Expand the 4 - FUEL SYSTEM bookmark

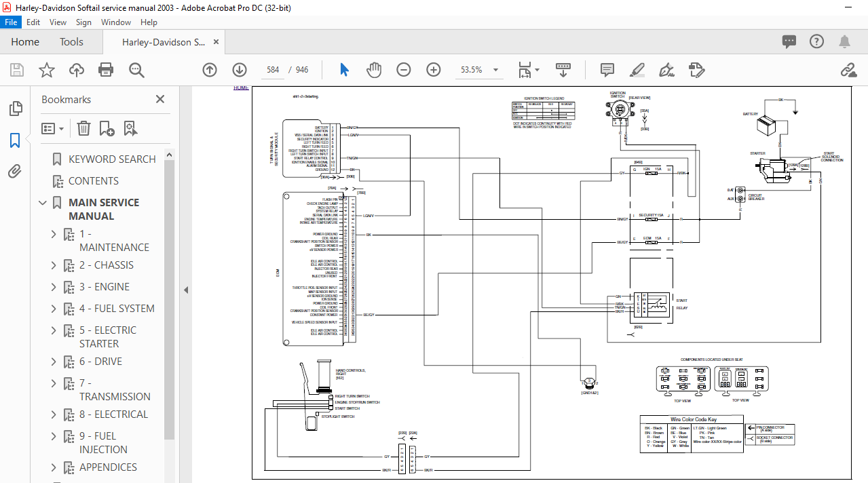click(54, 309)
